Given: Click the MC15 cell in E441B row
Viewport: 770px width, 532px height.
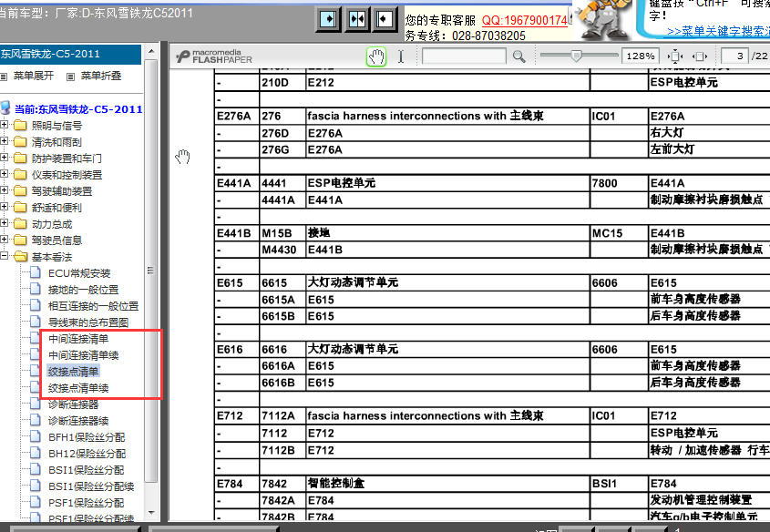Looking at the screenshot, I should click(619, 233).
